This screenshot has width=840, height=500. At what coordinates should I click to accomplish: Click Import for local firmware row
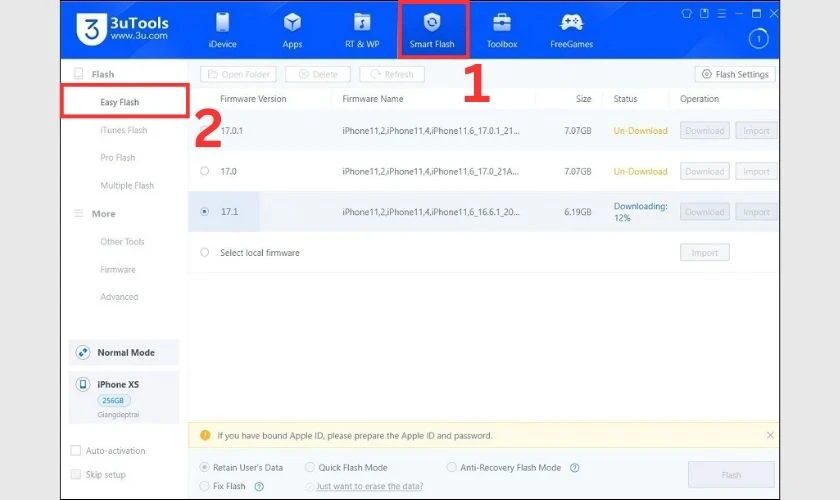(x=704, y=252)
